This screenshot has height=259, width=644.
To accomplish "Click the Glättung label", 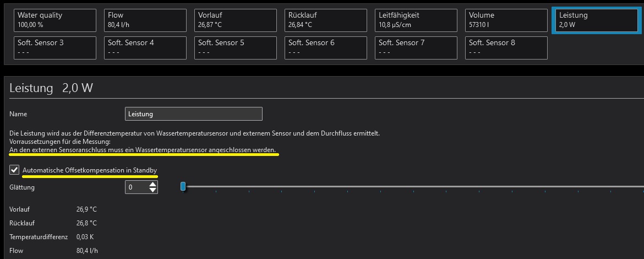I will 22,187.
